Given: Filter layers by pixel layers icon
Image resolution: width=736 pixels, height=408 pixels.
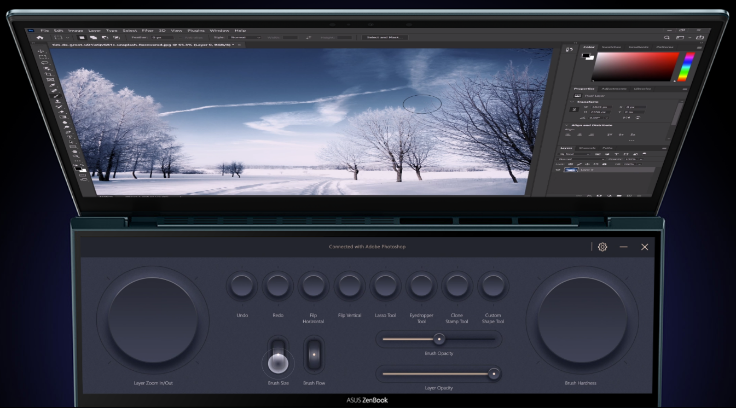Looking at the screenshot, I should click(x=598, y=154).
